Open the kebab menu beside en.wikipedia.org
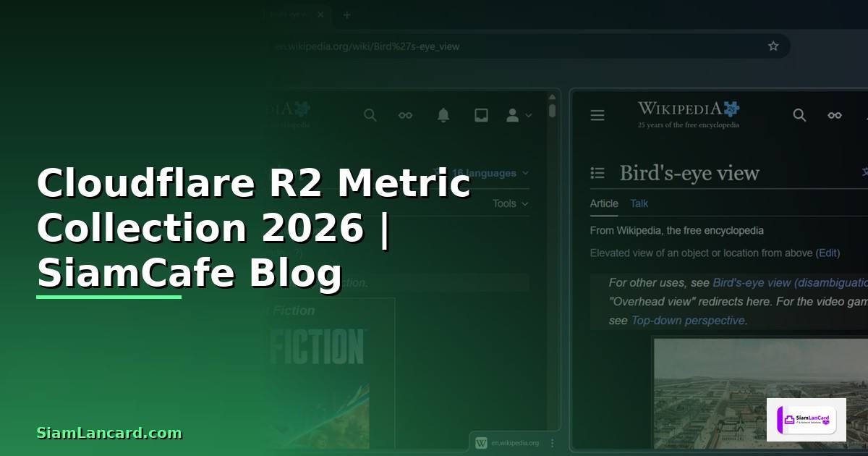Image resolution: width=868 pixels, height=456 pixels. pyautogui.click(x=553, y=443)
